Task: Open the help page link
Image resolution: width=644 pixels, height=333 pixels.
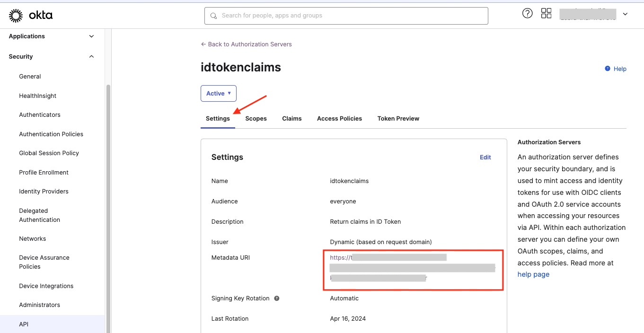Action: coord(533,274)
